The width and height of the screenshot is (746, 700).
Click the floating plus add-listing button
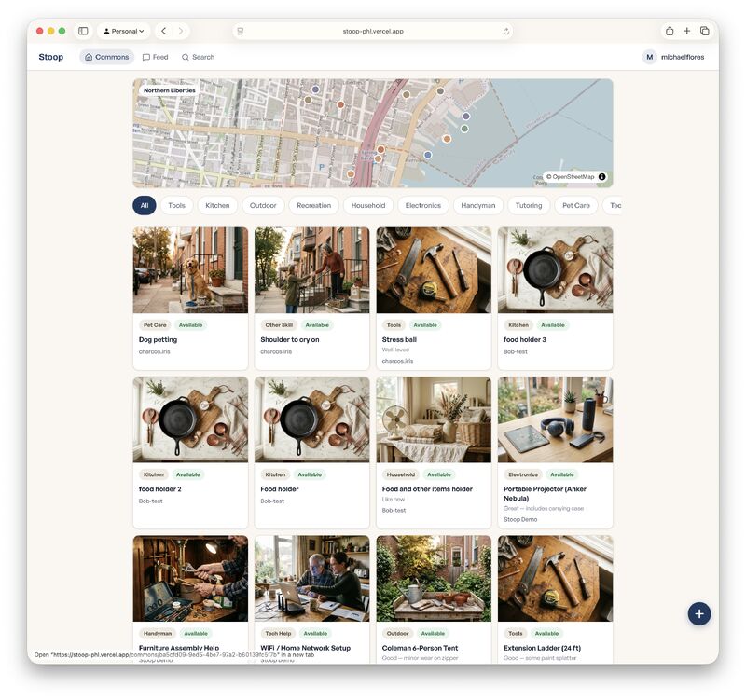(698, 613)
